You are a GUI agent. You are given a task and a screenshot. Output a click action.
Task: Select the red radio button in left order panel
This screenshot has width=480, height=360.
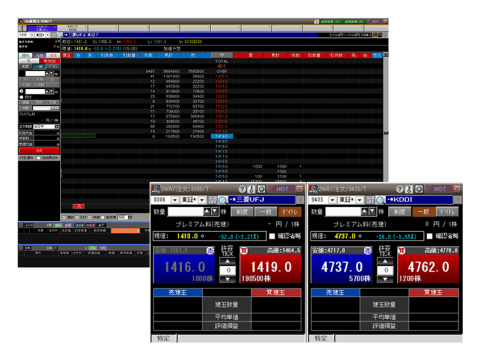[x=22, y=91]
